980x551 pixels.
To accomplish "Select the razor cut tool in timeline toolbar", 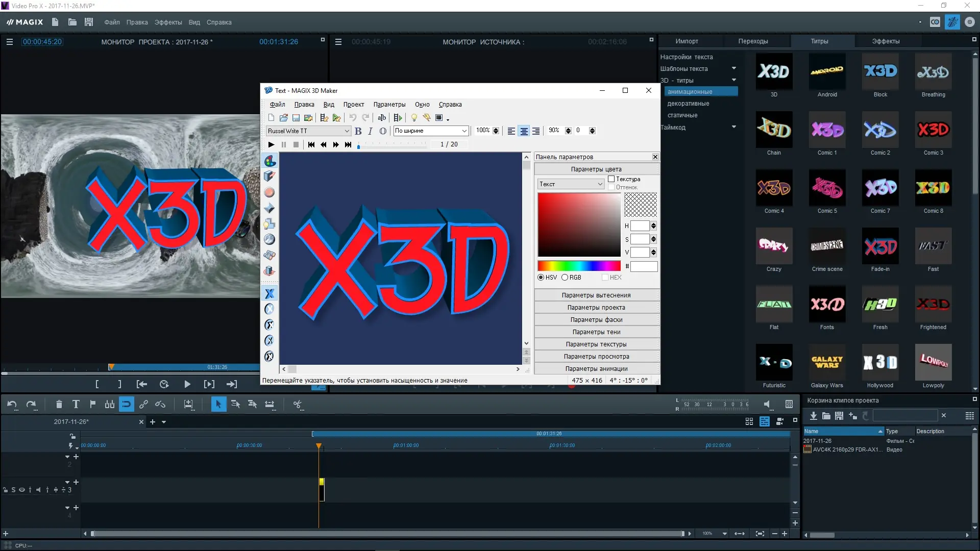I will (x=298, y=405).
